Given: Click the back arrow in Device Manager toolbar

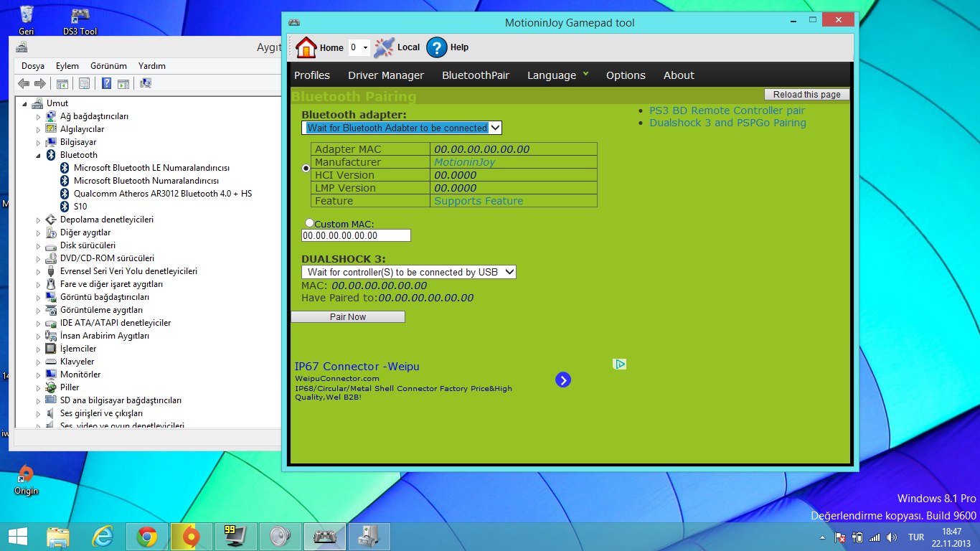Looking at the screenshot, I should 24,83.
